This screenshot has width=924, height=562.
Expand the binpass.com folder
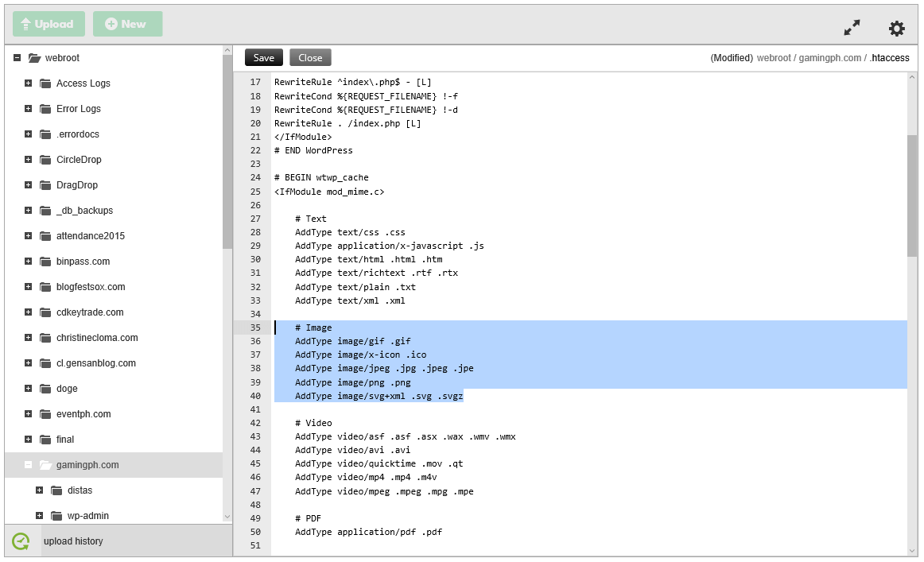(29, 261)
